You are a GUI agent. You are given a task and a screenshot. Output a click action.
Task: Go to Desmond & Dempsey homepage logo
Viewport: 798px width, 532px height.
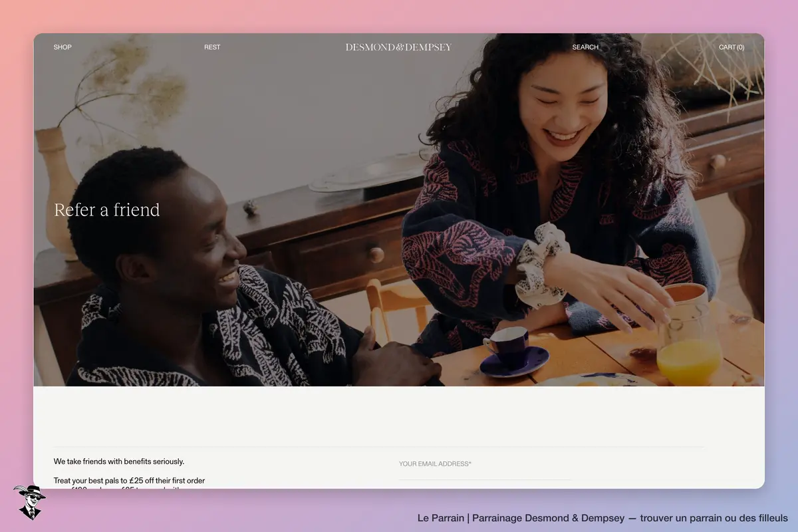coord(398,47)
